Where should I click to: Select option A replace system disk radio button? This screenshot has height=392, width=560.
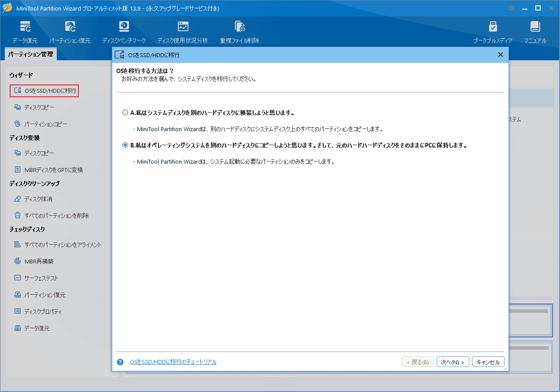(125, 113)
